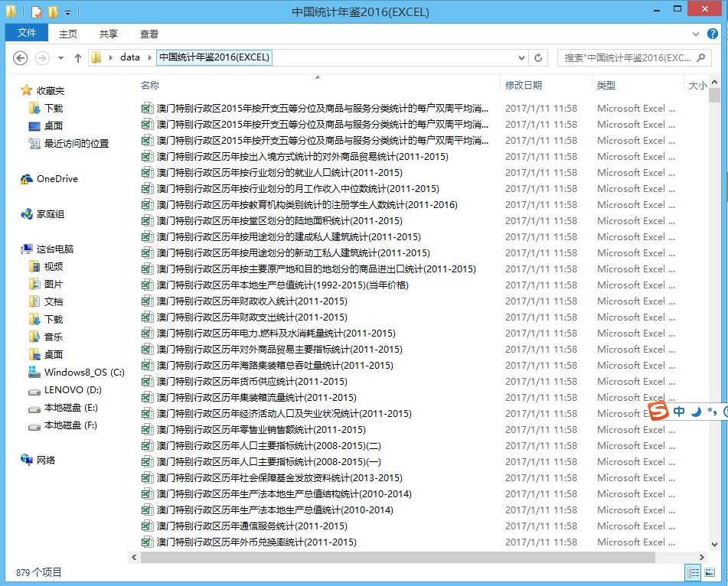Expand the ribbon with the chevron
Image resolution: width=728 pixels, height=586 pixels.
tap(696, 34)
